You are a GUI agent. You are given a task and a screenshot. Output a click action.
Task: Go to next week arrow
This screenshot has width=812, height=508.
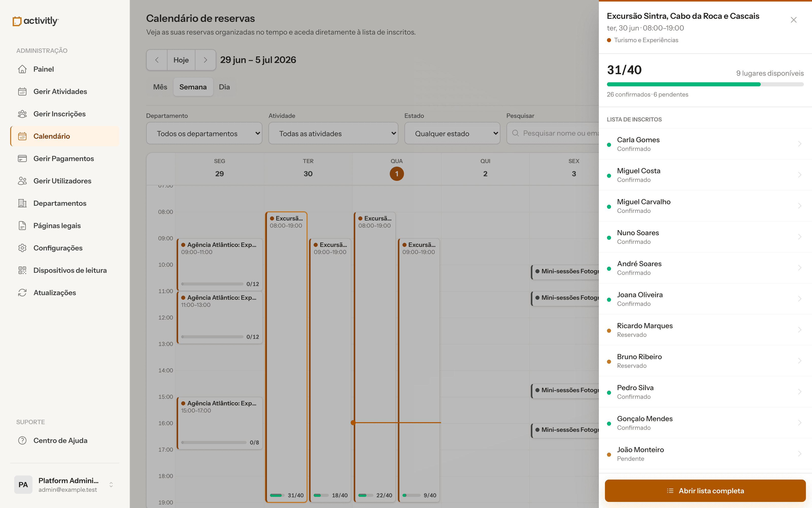205,60
